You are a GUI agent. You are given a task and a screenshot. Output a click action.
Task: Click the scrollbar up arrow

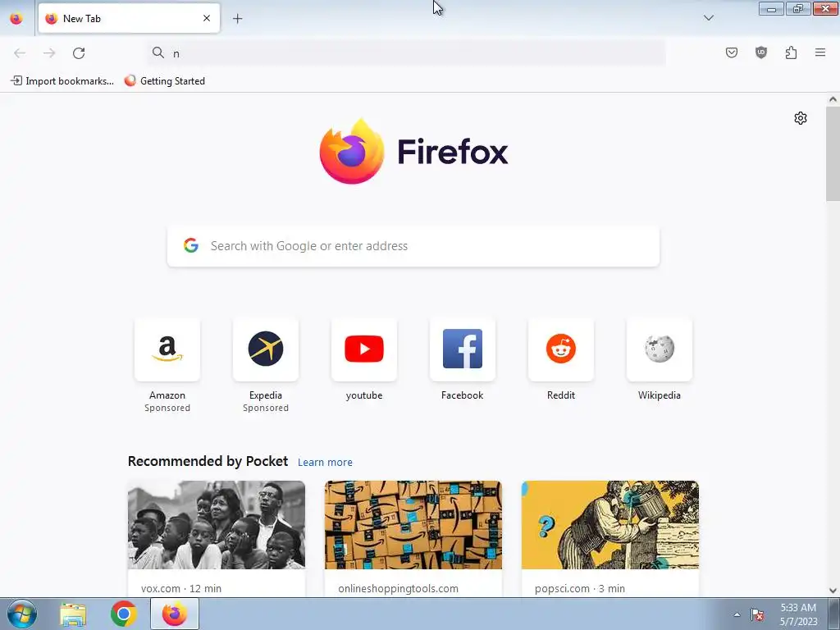833,99
